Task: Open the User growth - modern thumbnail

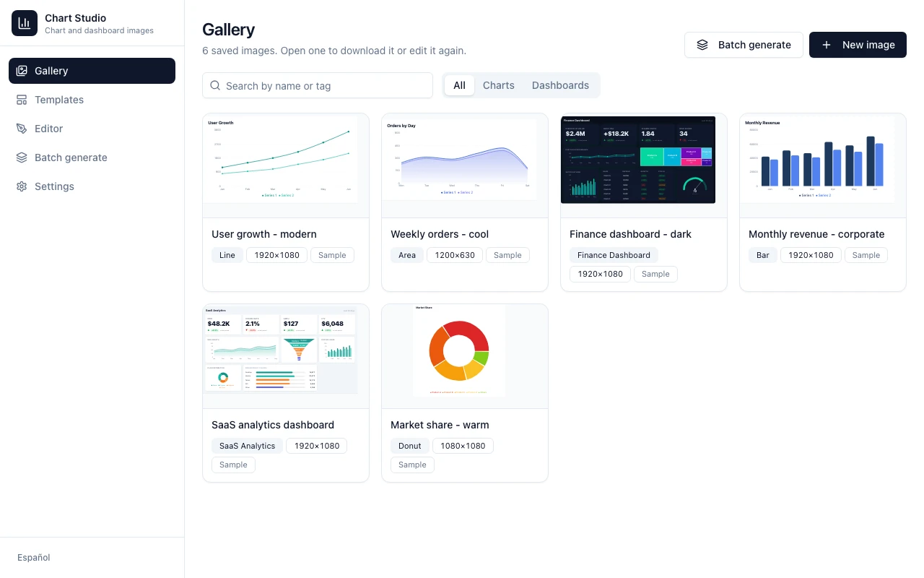Action: (286, 165)
